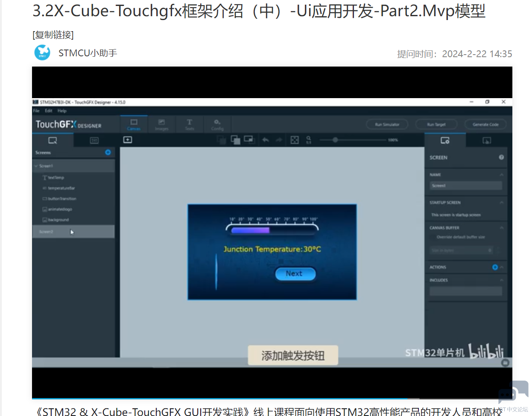
Task: Open the interactions tab icon in right panel
Action: (487, 140)
